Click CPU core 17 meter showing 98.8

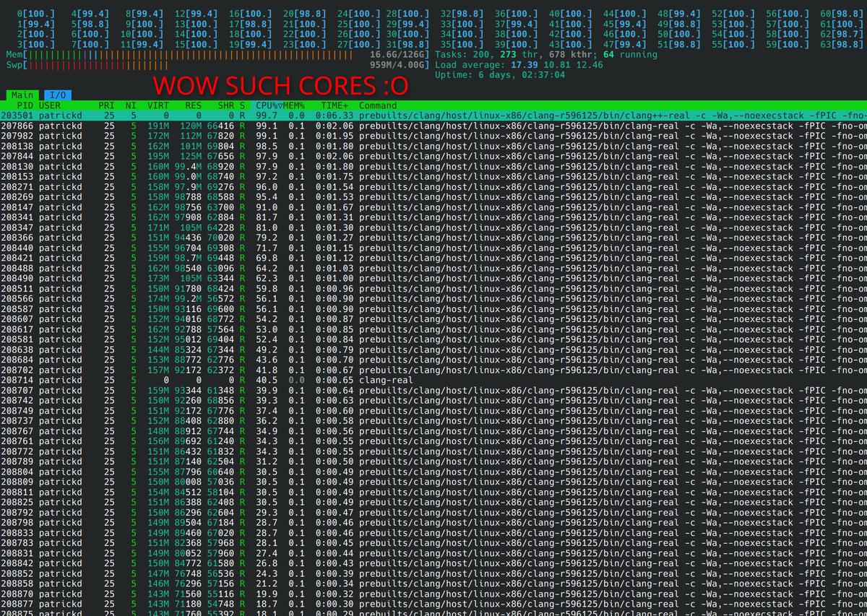251,24
